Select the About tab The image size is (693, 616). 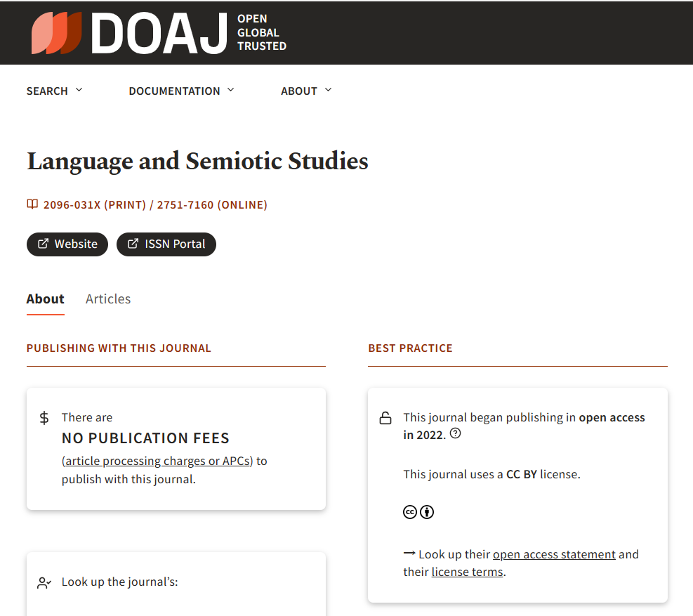click(46, 299)
